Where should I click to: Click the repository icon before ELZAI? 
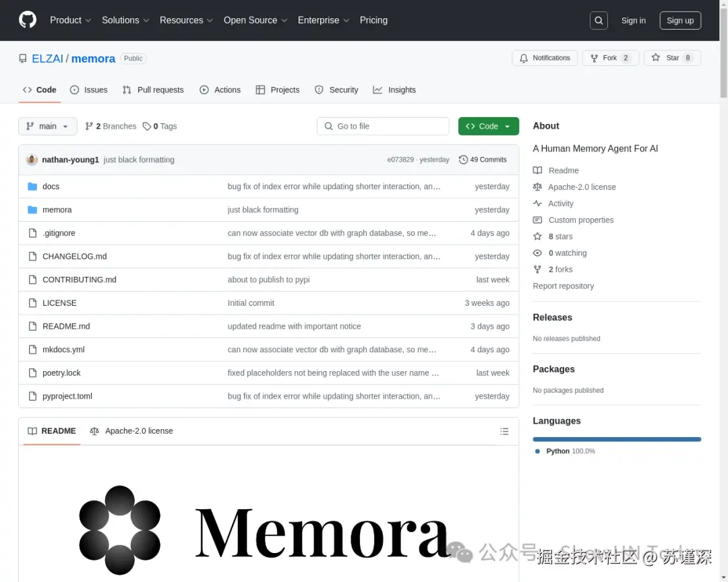(23, 59)
